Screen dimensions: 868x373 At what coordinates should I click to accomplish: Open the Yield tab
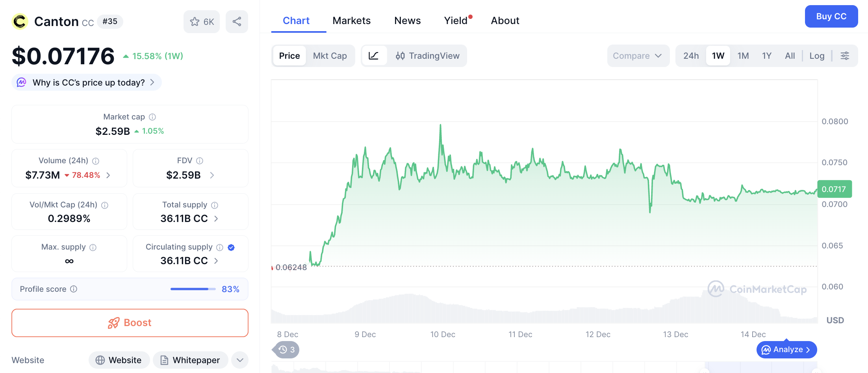pyautogui.click(x=456, y=21)
